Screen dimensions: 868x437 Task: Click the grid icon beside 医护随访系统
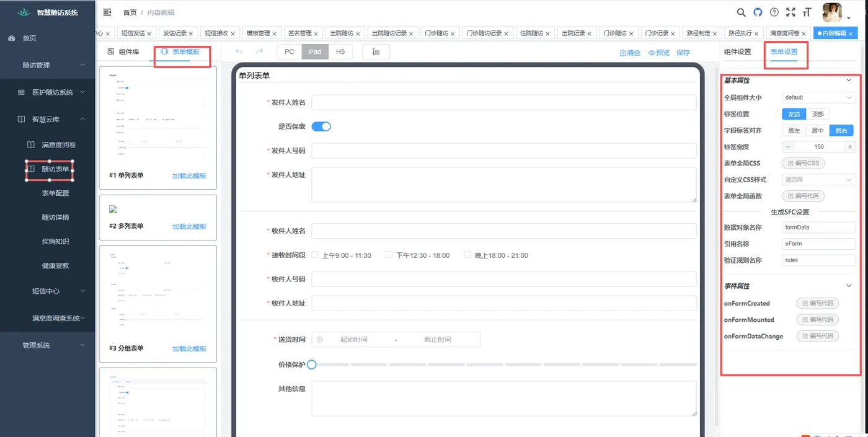pyautogui.click(x=21, y=92)
